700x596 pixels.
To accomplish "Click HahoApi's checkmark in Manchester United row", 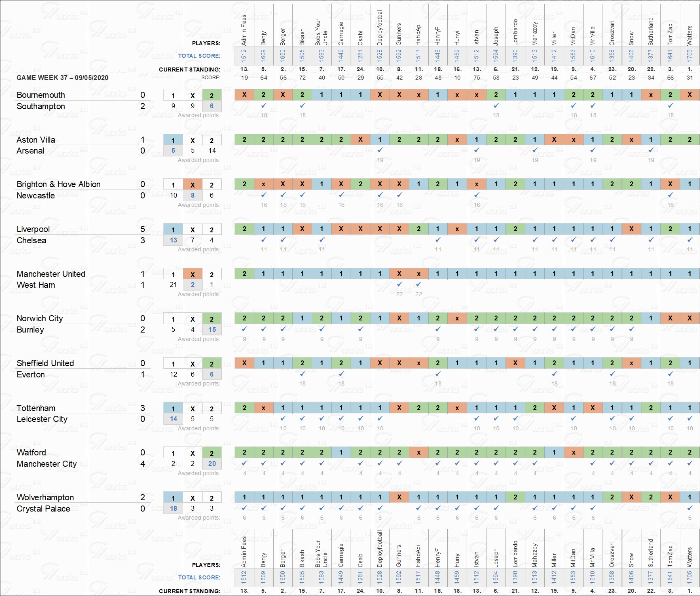I will (x=419, y=284).
